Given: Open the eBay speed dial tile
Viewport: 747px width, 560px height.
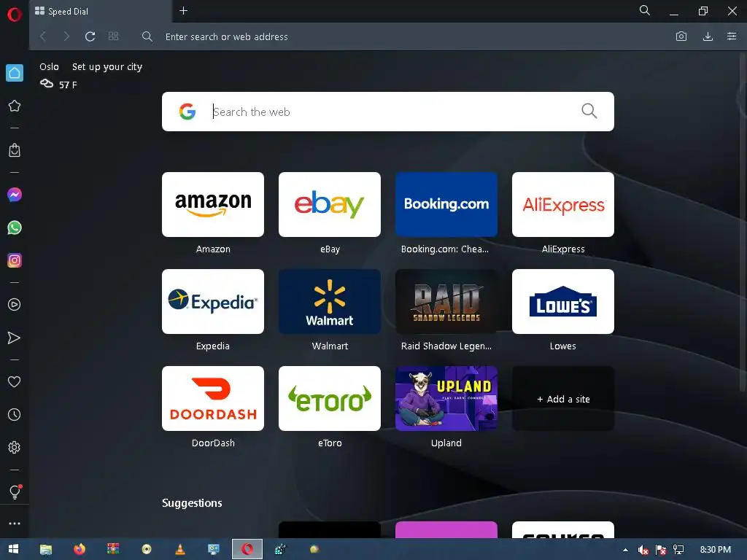Looking at the screenshot, I should click(330, 204).
